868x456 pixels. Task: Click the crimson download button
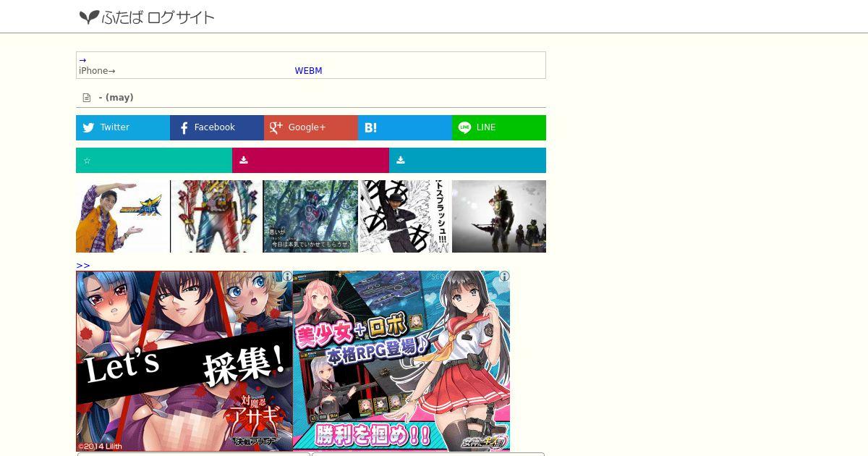pos(310,160)
